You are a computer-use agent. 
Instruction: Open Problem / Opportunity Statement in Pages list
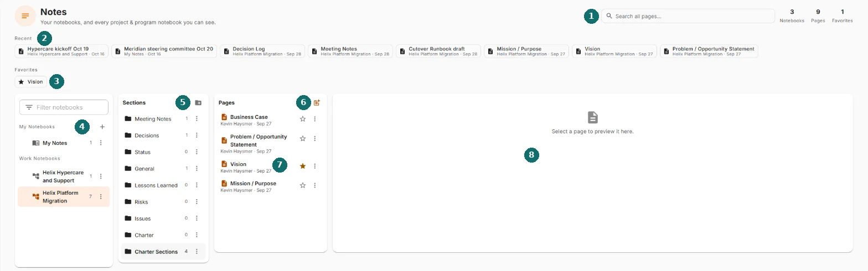pos(259,140)
